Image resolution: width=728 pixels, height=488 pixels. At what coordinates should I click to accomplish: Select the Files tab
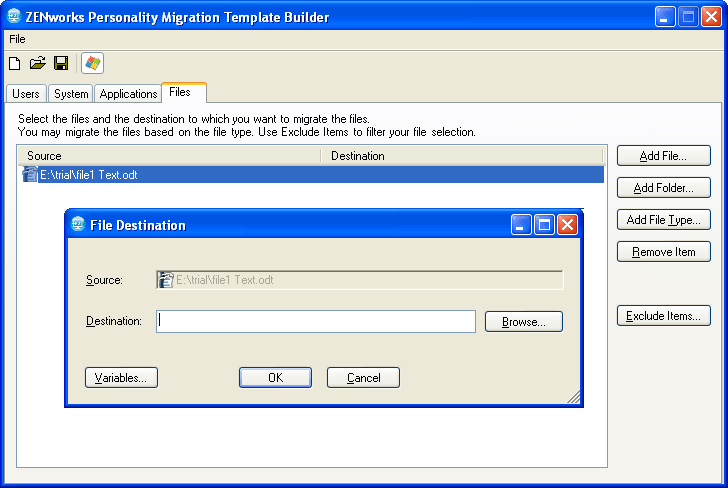pos(184,92)
